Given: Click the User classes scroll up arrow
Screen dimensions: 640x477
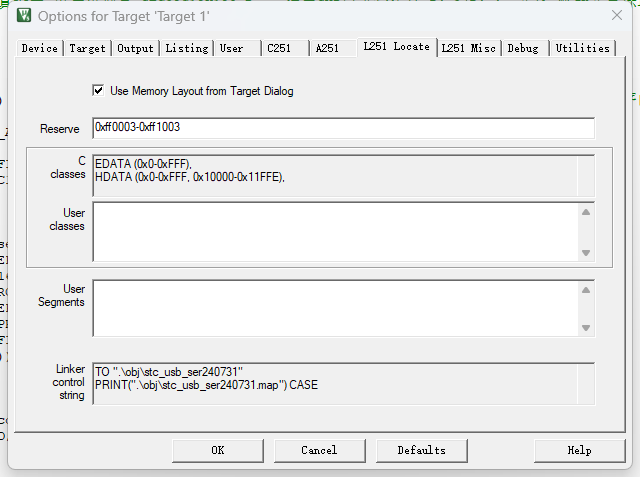Looking at the screenshot, I should (586, 212).
